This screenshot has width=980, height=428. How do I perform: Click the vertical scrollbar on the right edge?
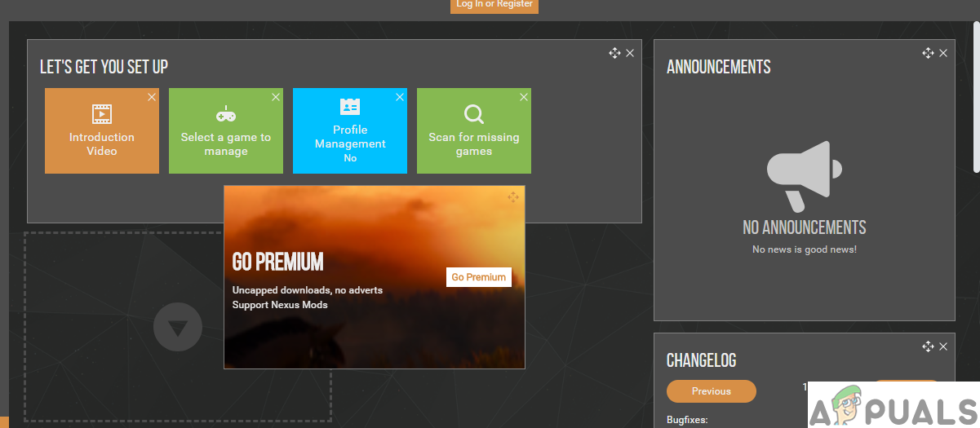pyautogui.click(x=977, y=95)
